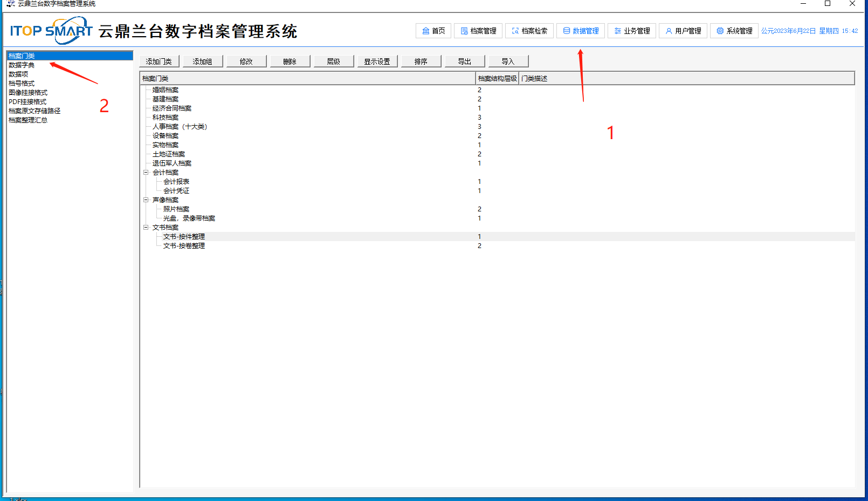
Task: Click the 档案检索 search icon
Action: 515,31
